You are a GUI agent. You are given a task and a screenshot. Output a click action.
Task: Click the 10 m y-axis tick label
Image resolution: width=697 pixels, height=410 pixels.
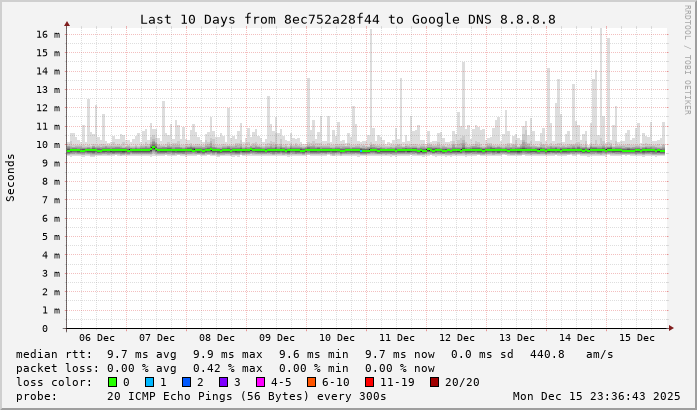[48, 145]
